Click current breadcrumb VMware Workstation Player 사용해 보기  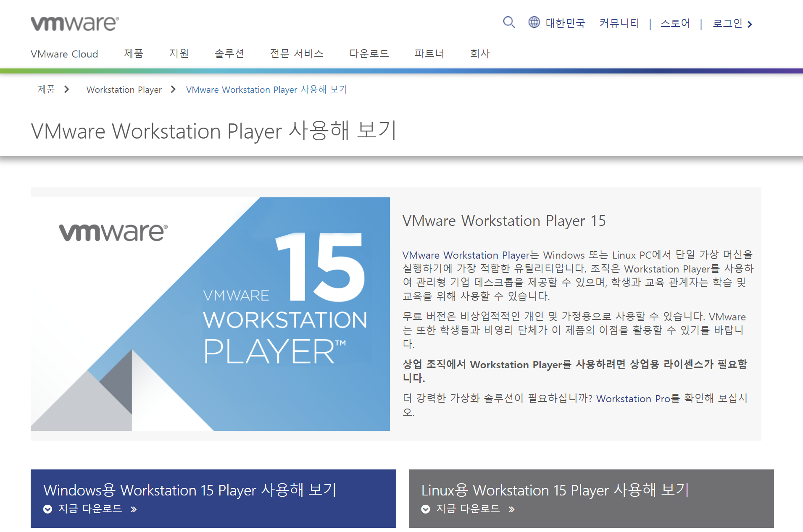pos(266,90)
